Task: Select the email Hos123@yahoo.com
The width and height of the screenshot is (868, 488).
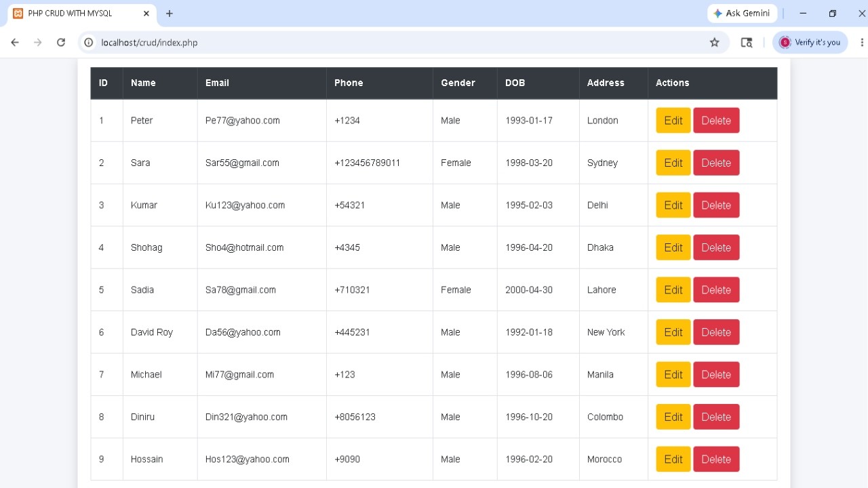Action: tap(248, 460)
